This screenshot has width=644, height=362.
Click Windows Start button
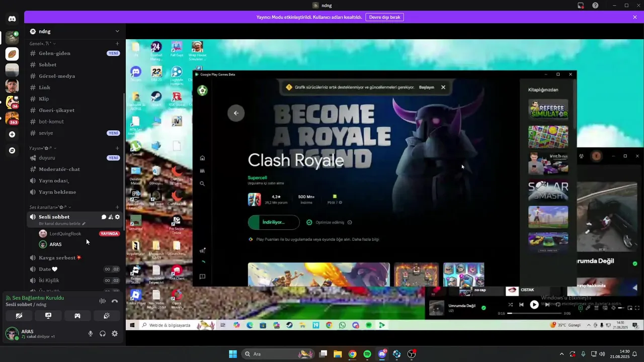pyautogui.click(x=233, y=354)
